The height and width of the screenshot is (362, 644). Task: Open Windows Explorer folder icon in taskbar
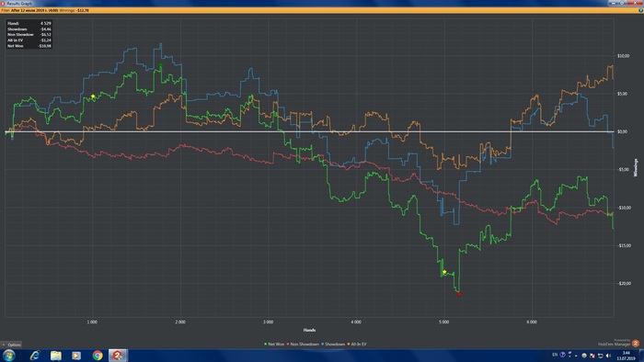tap(56, 356)
